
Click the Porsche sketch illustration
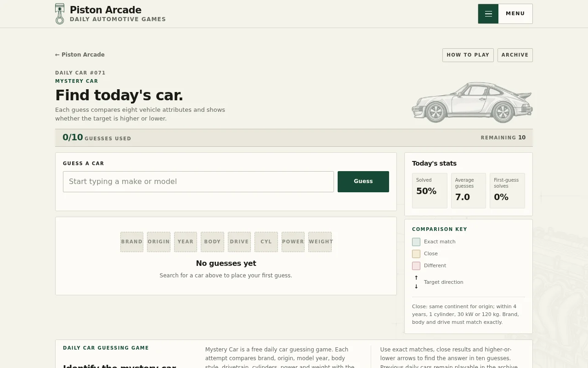pos(472,103)
